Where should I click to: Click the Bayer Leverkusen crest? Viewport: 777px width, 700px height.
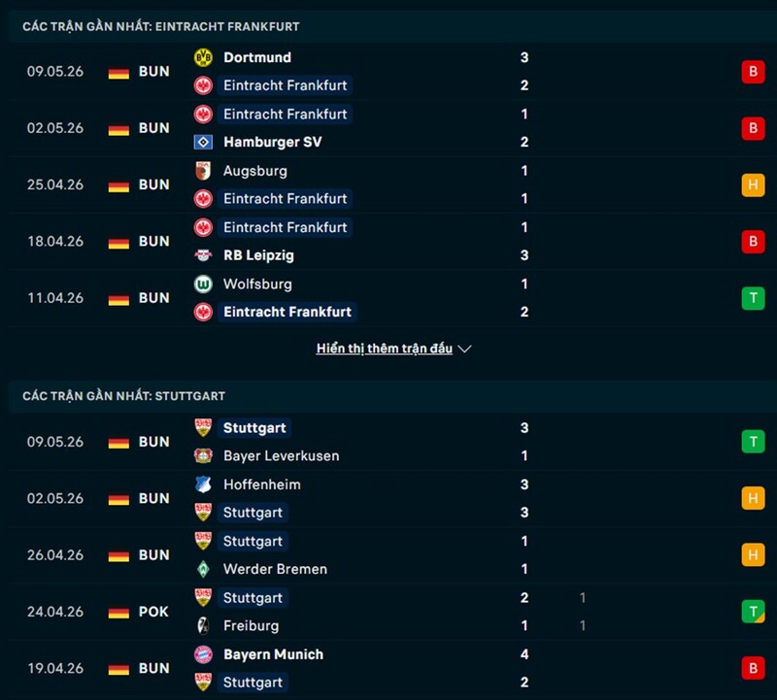[x=203, y=455]
